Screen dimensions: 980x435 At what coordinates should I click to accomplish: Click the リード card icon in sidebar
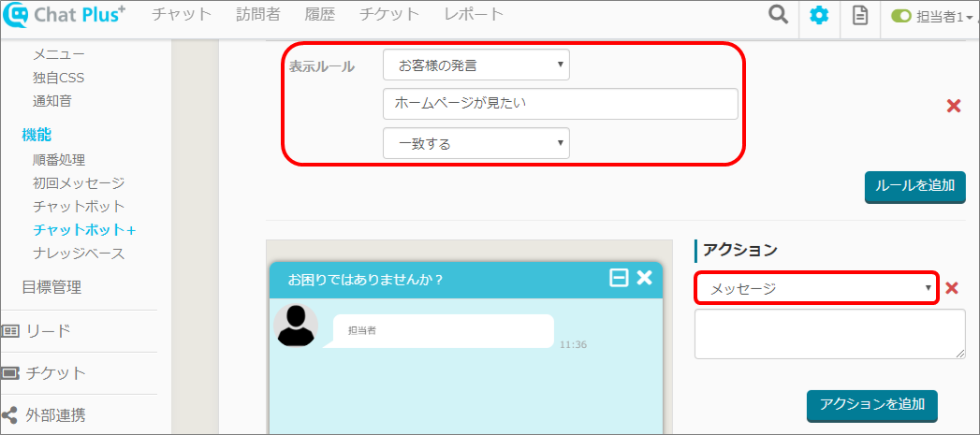tap(10, 331)
